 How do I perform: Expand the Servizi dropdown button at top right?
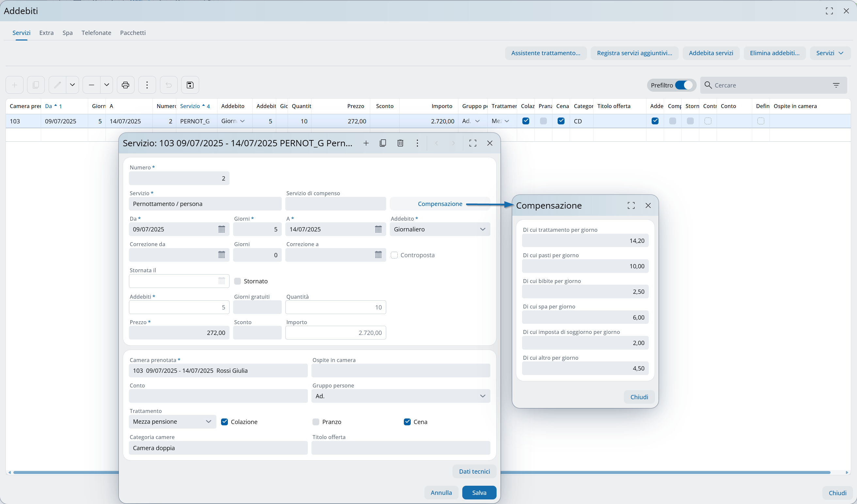click(830, 53)
